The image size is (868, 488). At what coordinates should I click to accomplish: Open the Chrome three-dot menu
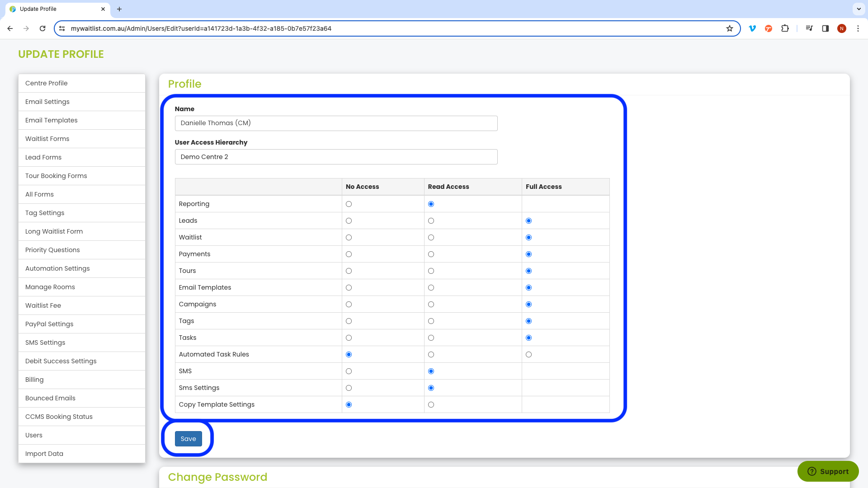(x=858, y=28)
